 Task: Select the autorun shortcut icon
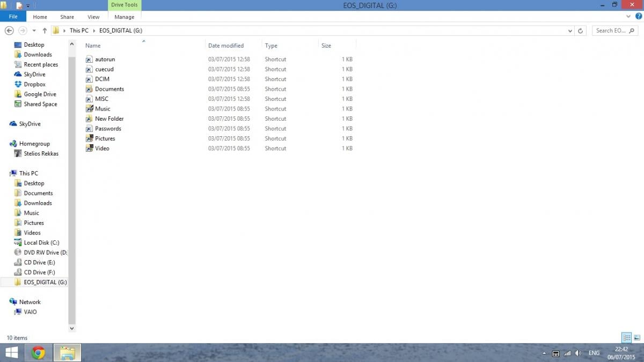pyautogui.click(x=89, y=60)
